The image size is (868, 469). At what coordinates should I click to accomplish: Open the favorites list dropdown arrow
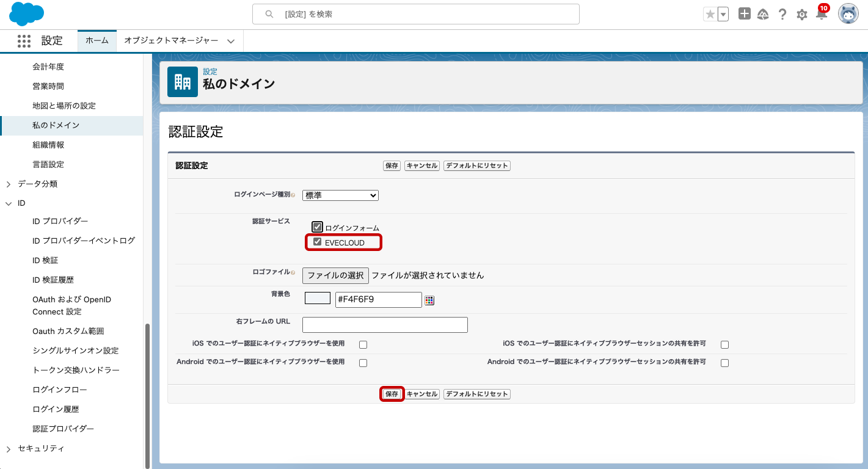pyautogui.click(x=723, y=15)
